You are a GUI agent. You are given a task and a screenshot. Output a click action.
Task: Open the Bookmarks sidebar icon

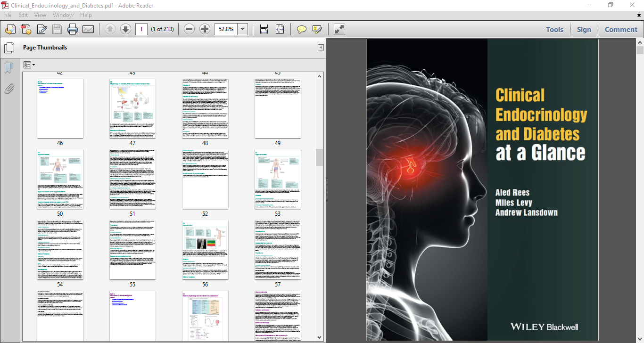pyautogui.click(x=9, y=68)
